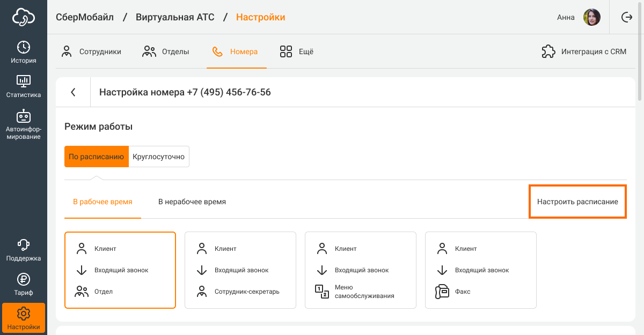Image resolution: width=644 pixels, height=335 pixels.
Task: Open Интеграция с CRM puzzle link
Action: 584,52
